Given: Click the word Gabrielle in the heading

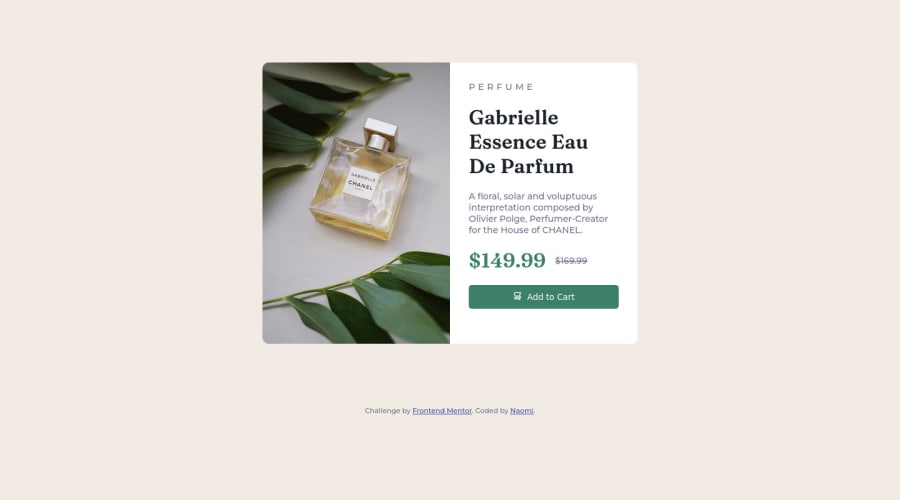Looking at the screenshot, I should tap(513, 118).
